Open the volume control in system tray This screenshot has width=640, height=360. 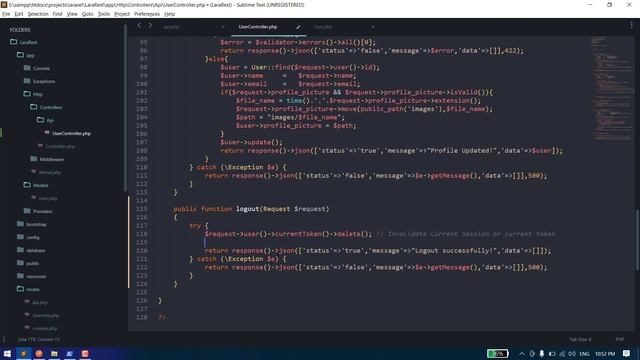coord(572,353)
